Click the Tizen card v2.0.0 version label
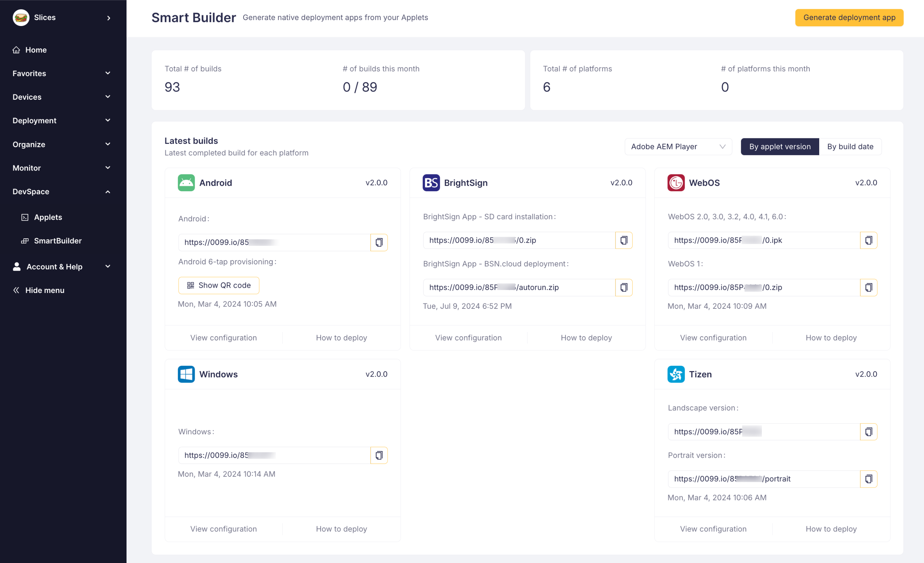This screenshot has width=924, height=563. tap(866, 374)
